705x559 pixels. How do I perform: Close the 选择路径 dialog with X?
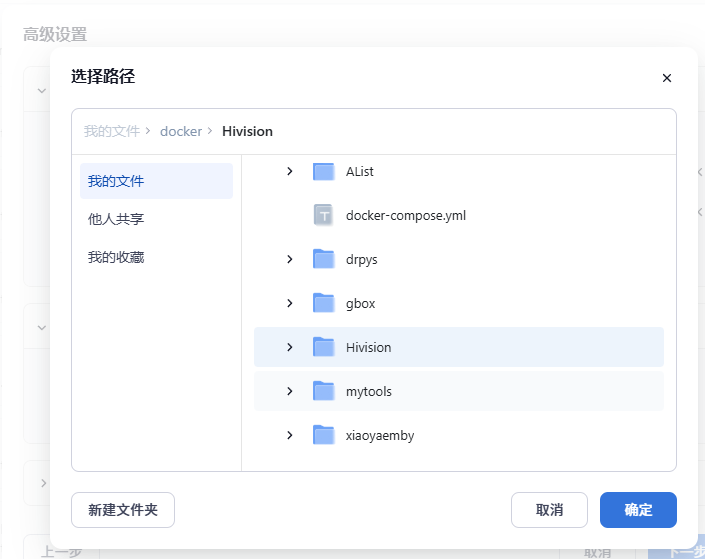point(667,78)
